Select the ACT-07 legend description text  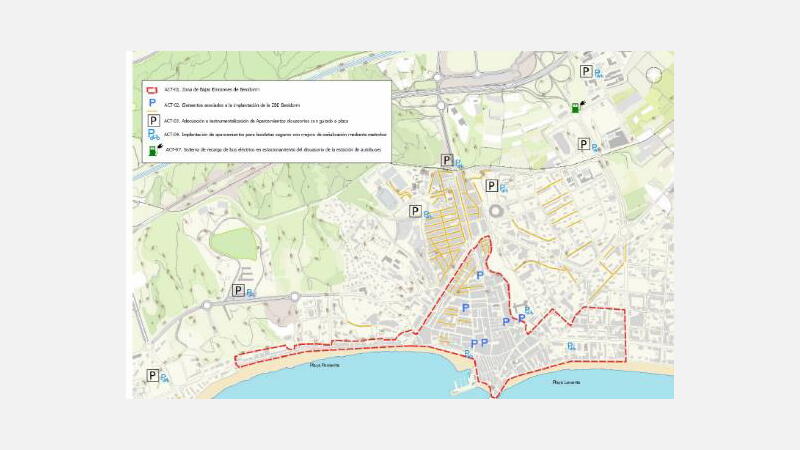[x=273, y=150]
